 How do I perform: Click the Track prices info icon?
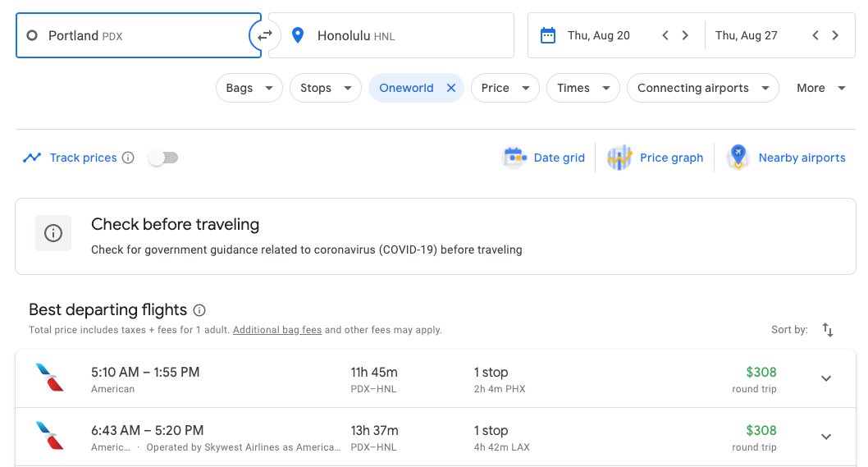click(x=128, y=158)
